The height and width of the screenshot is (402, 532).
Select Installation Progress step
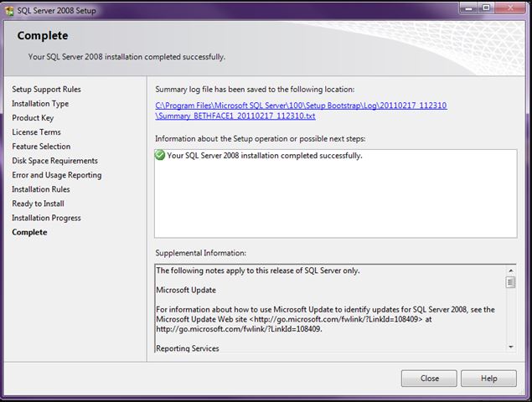click(x=46, y=218)
